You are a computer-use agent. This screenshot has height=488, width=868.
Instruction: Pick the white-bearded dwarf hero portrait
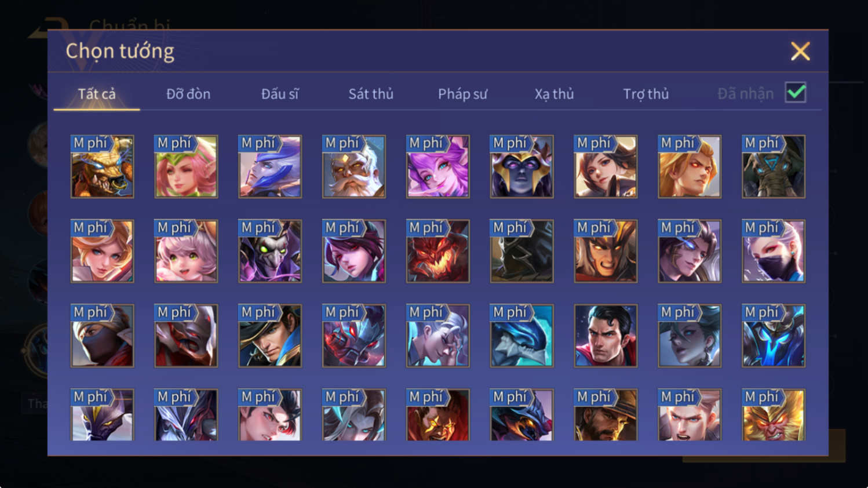click(x=353, y=167)
